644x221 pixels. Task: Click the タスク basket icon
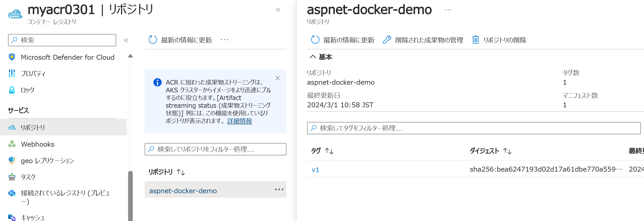(12, 177)
